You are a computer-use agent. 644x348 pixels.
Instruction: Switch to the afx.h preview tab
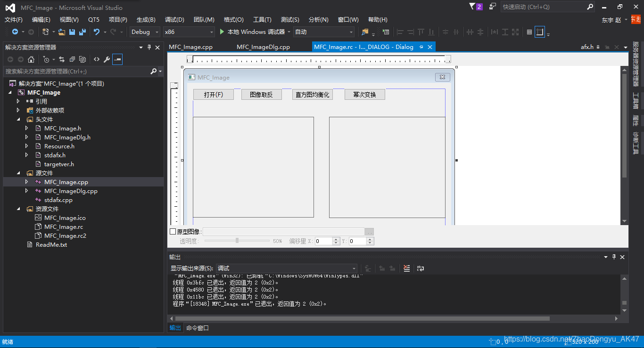click(587, 47)
